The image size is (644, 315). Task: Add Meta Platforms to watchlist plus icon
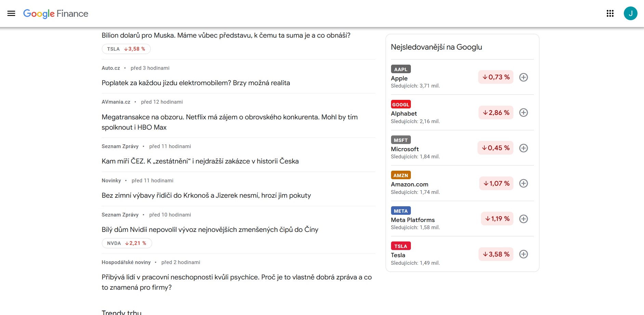[523, 219]
